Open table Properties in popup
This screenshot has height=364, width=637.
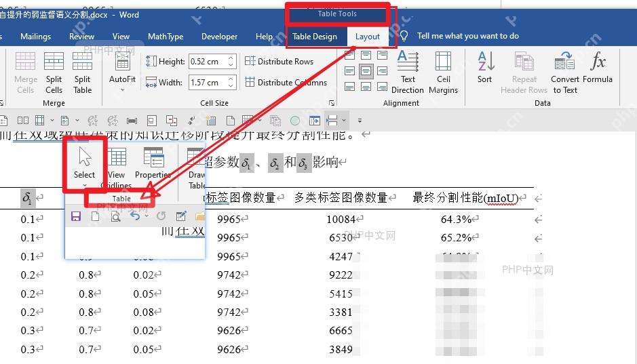click(153, 164)
